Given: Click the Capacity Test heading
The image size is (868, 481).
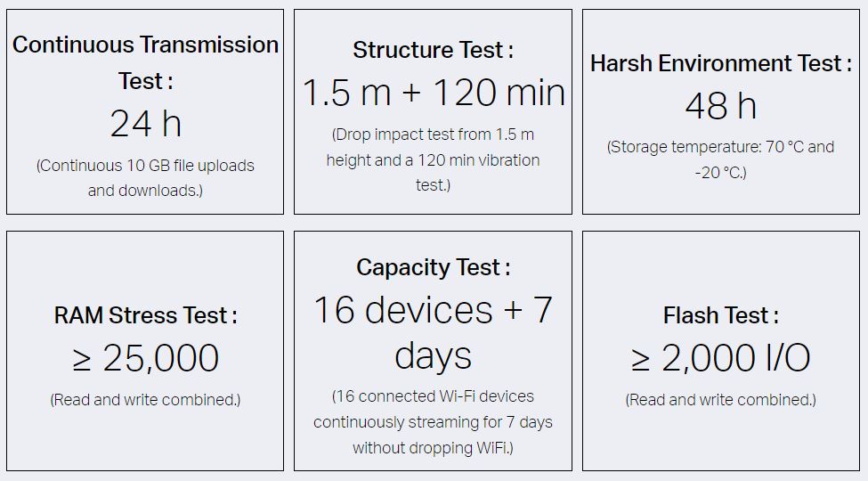Looking at the screenshot, I should pyautogui.click(x=433, y=267).
